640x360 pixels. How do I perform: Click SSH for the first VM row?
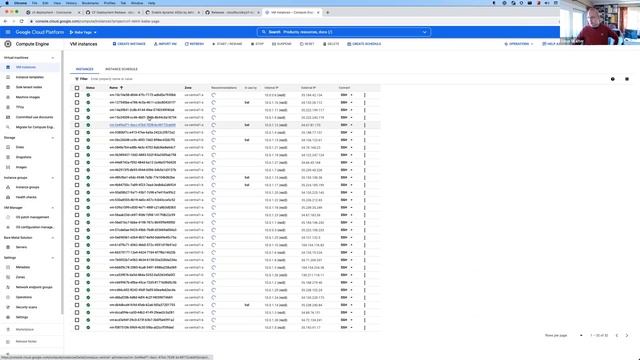click(344, 95)
